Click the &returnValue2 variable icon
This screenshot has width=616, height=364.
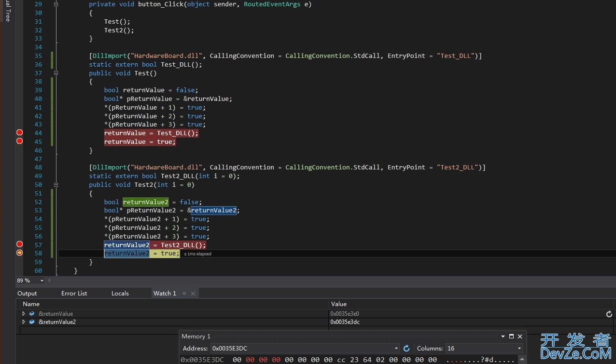click(32, 322)
